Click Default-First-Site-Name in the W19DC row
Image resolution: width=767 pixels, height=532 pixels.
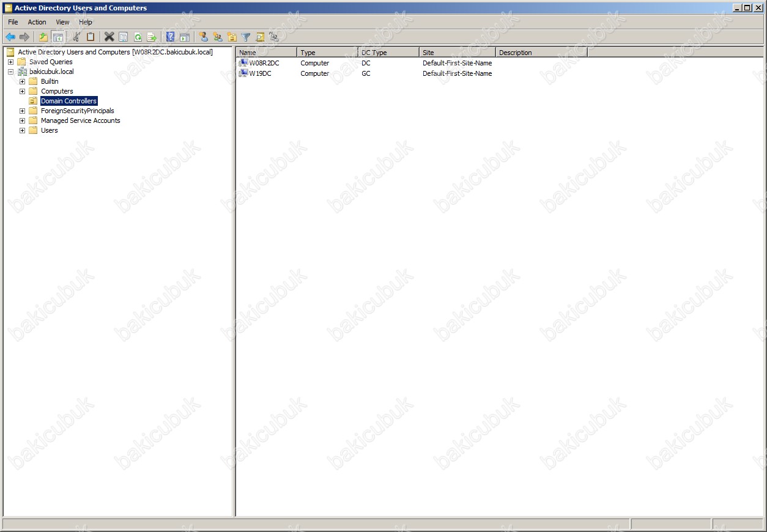click(x=458, y=73)
